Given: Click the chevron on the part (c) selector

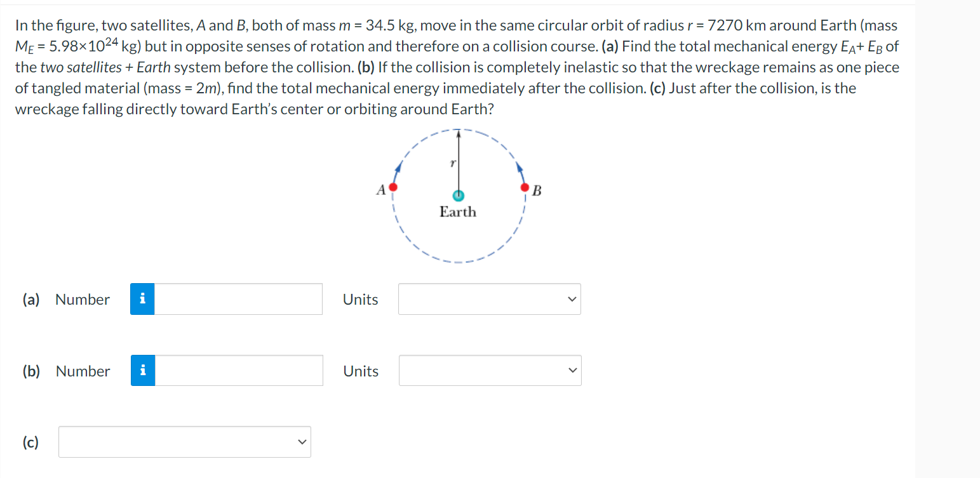Looking at the screenshot, I should click(x=302, y=441).
